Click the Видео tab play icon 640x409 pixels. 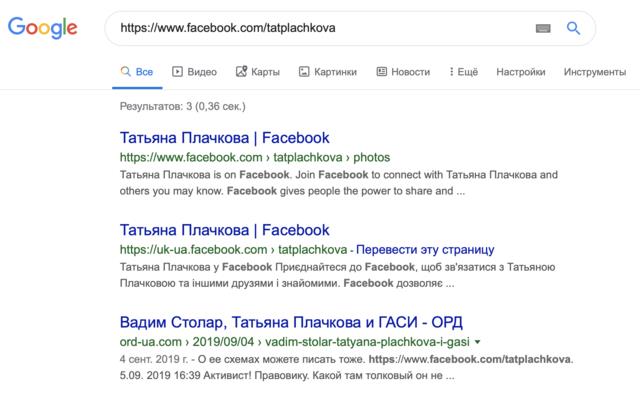[x=177, y=72]
